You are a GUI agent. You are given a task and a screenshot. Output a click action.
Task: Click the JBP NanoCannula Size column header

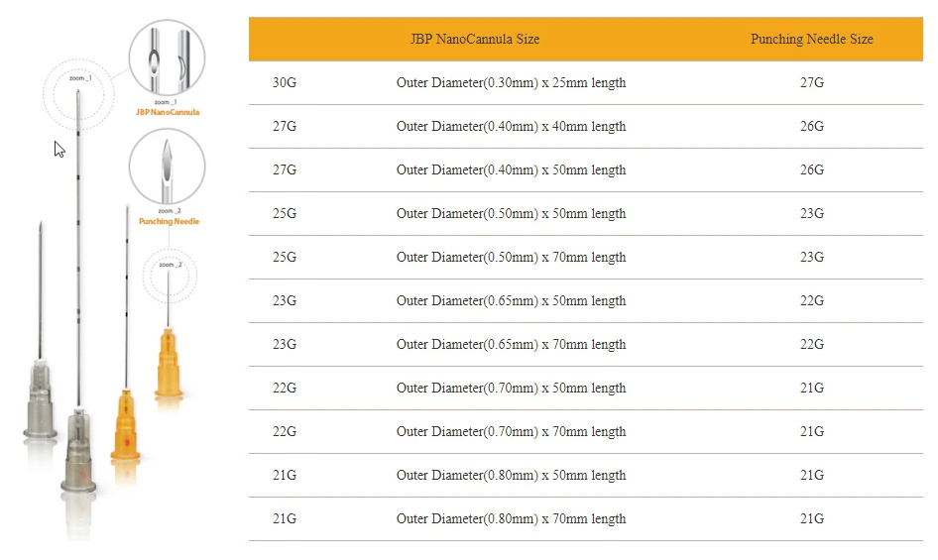475,39
